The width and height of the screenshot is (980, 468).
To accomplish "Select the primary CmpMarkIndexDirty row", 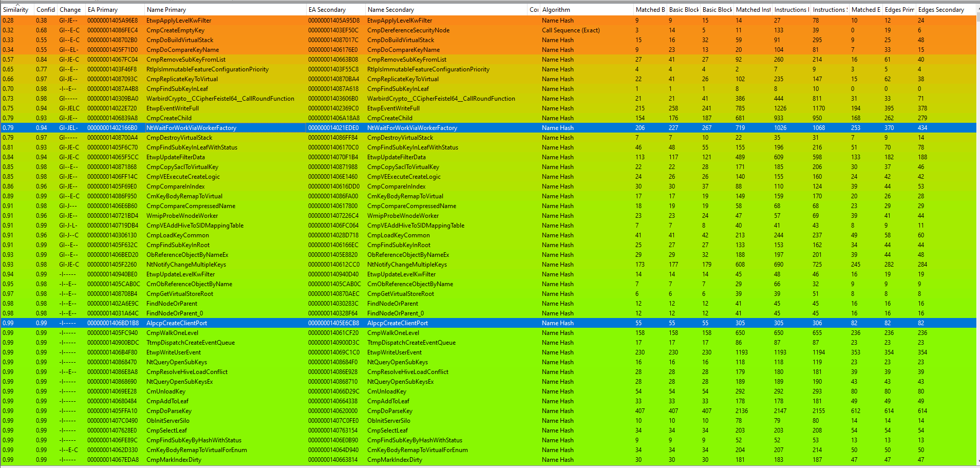I will [x=174, y=460].
